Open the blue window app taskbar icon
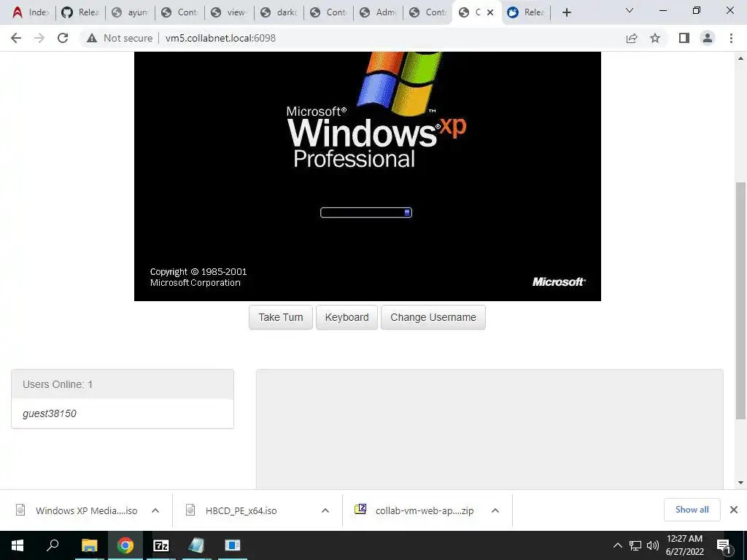This screenshot has height=560, width=747. pos(233,545)
